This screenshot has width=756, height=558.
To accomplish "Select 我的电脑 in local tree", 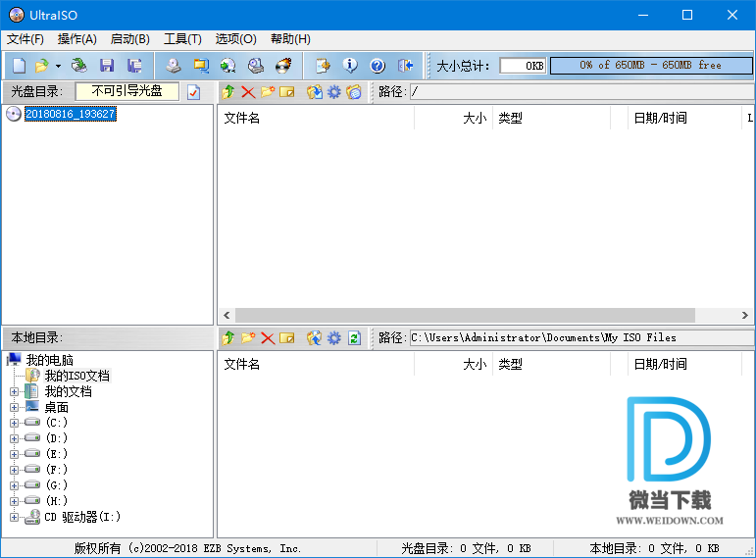I will point(50,360).
